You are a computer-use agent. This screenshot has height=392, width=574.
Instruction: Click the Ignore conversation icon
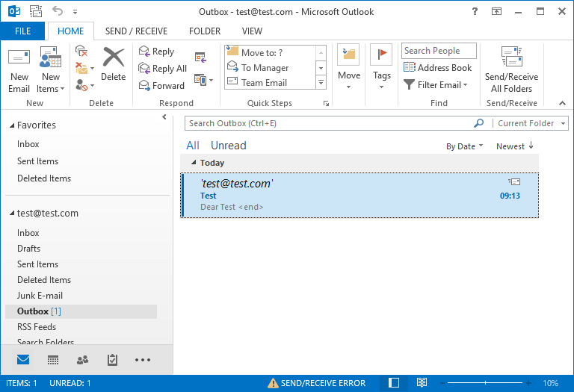pyautogui.click(x=81, y=52)
